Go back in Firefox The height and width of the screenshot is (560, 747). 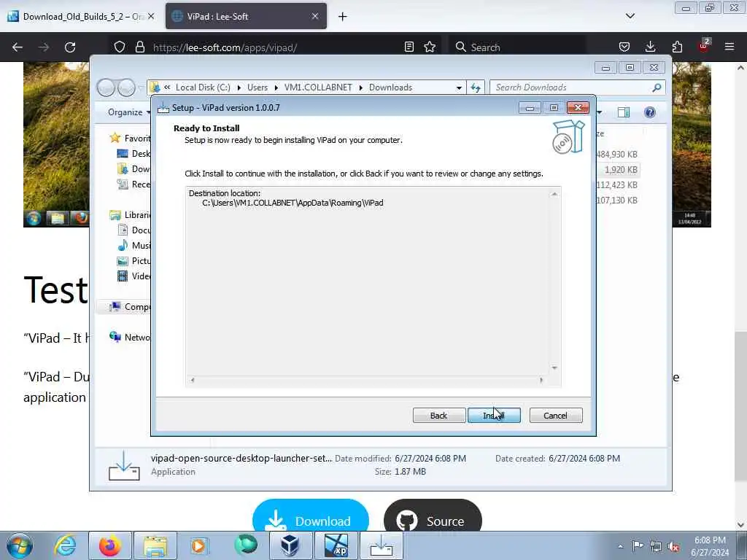(x=18, y=47)
